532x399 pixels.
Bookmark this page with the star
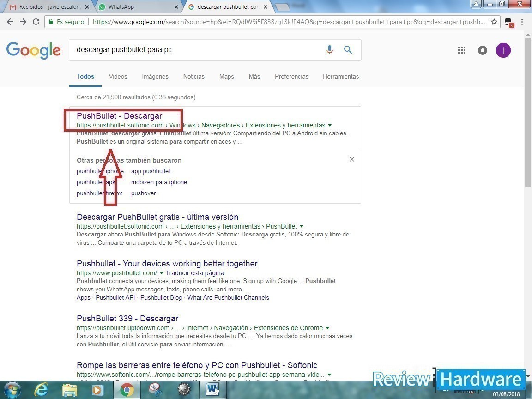tap(494, 22)
